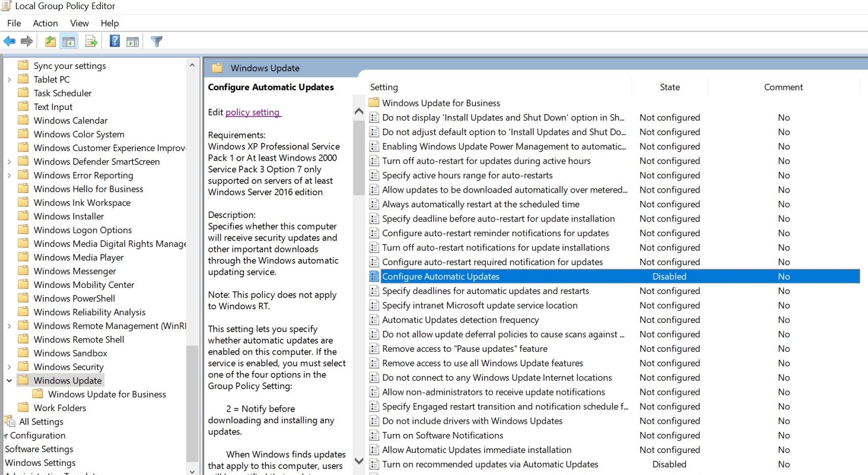Click description pane scroll up arrow
Image resolution: width=868 pixels, height=475 pixels.
click(359, 111)
